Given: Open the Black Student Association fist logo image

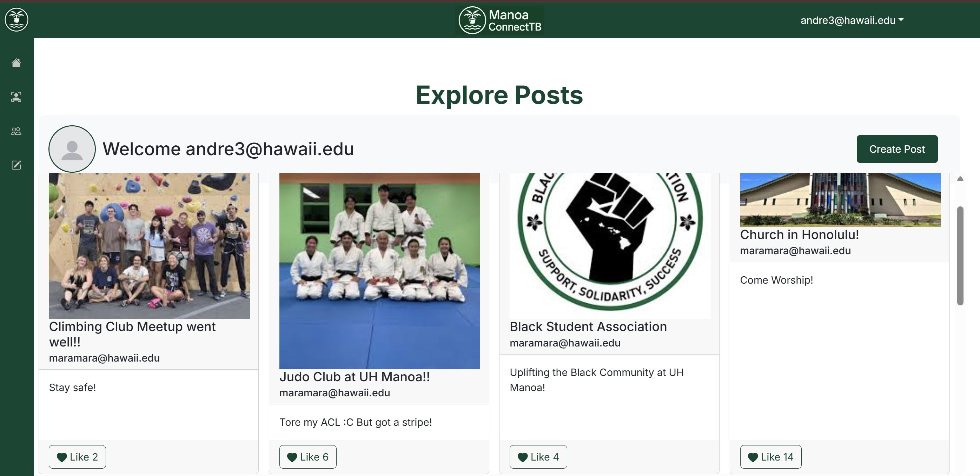Looking at the screenshot, I should [x=610, y=246].
